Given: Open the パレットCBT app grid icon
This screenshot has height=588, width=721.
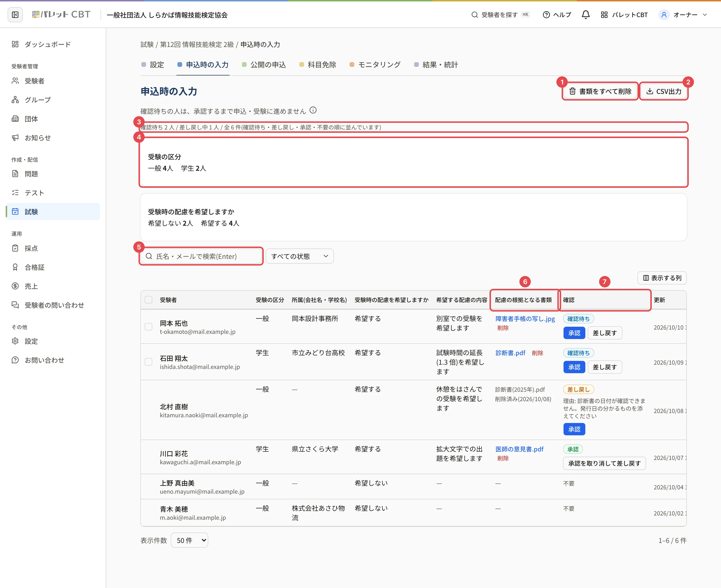Looking at the screenshot, I should click(604, 14).
